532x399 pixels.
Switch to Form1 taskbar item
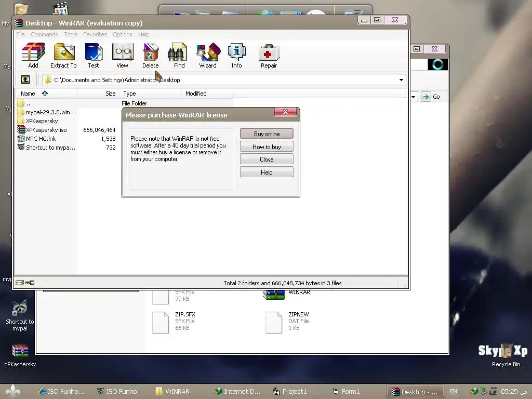[346, 392]
